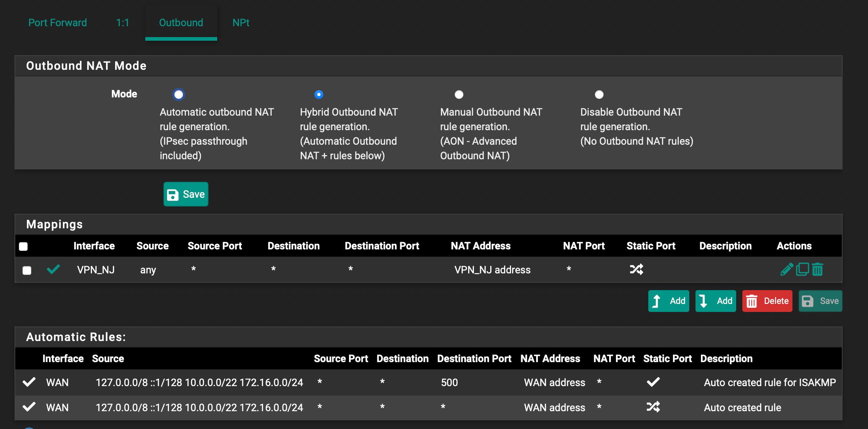Click shuffle icon in Auto created rule

click(653, 407)
